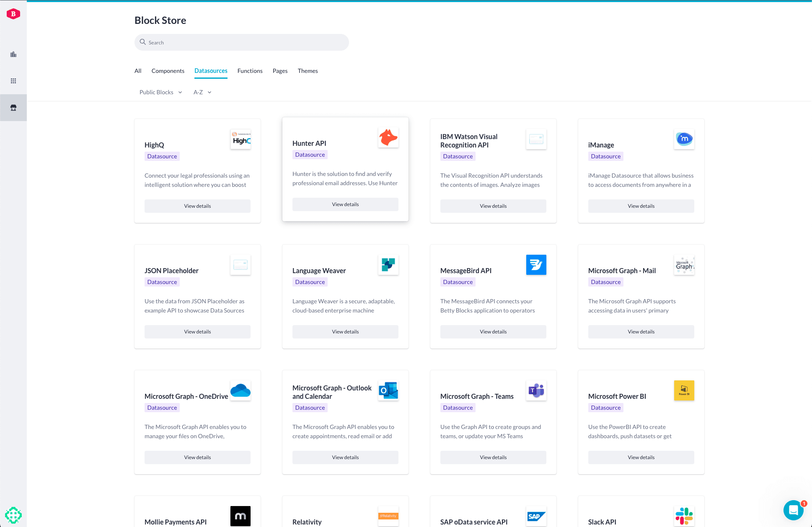Click the Hunter API fox logo
The image size is (812, 527).
388,137
